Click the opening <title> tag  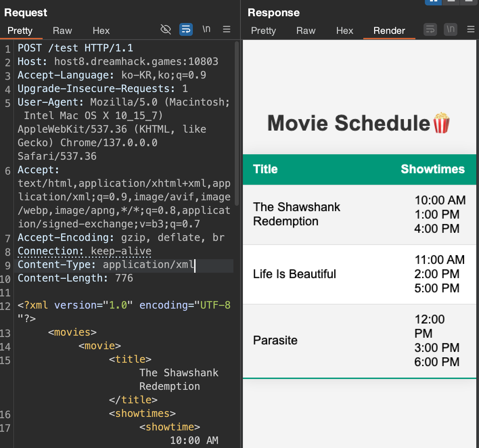click(x=130, y=359)
